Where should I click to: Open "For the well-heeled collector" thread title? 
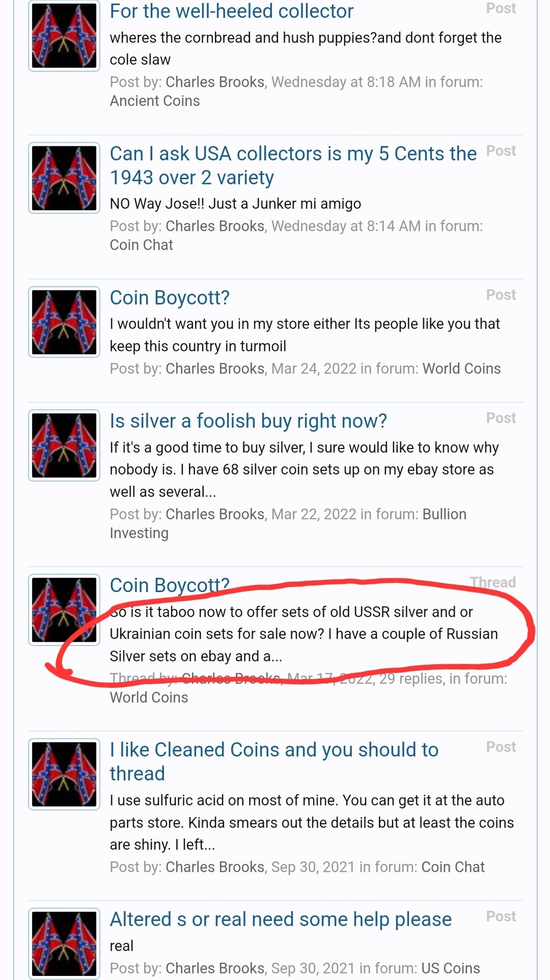[x=231, y=11]
